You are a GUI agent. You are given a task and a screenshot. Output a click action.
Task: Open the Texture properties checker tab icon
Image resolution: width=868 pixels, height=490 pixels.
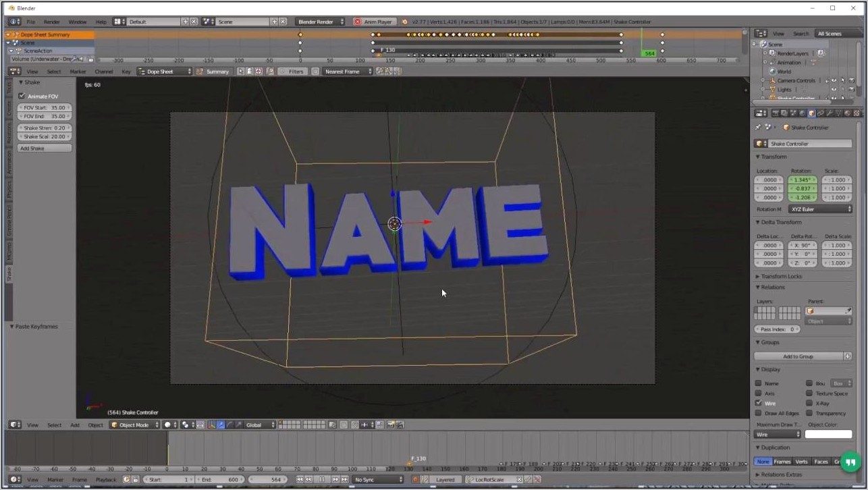(x=857, y=113)
